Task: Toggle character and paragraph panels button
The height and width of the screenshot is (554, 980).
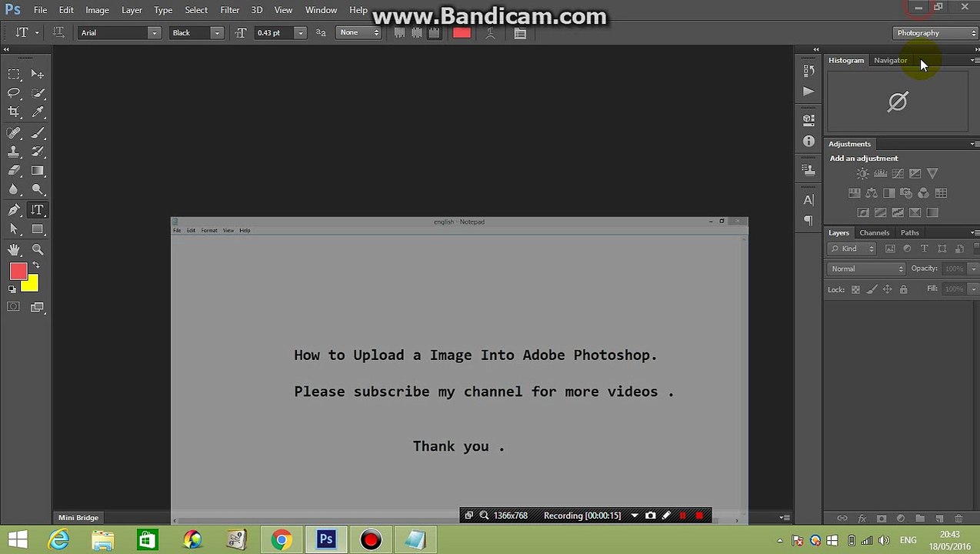Action: tap(520, 33)
